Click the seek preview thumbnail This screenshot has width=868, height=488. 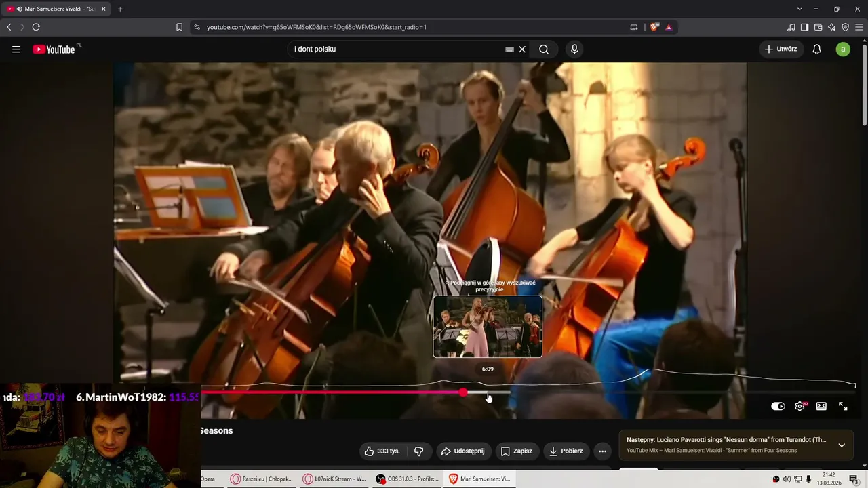point(488,327)
